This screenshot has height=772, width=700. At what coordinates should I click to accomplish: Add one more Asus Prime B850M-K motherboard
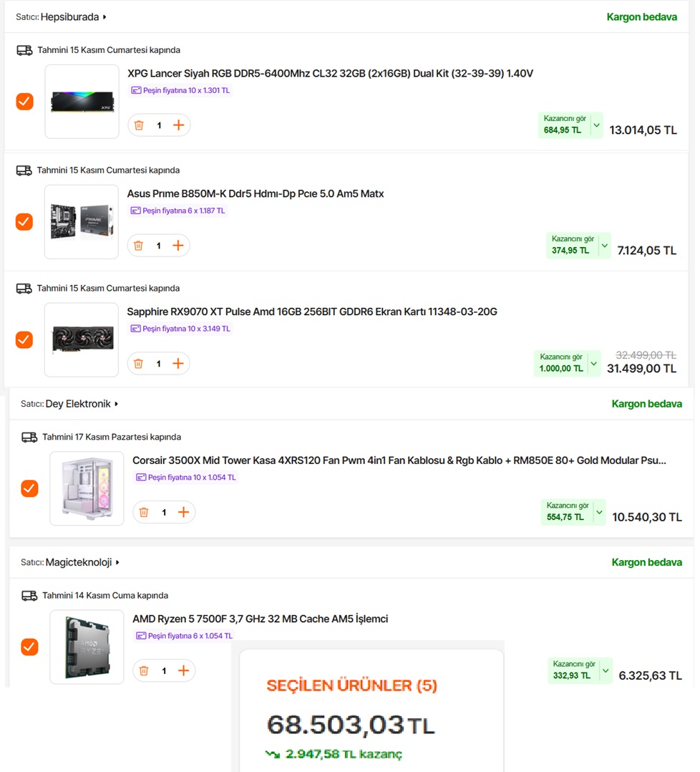178,246
